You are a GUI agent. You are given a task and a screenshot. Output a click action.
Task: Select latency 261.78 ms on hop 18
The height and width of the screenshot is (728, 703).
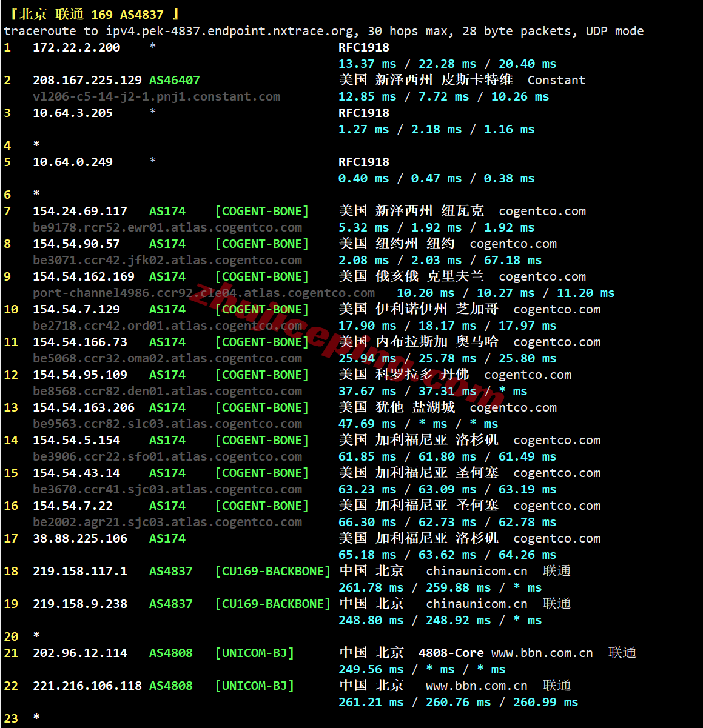(371, 587)
